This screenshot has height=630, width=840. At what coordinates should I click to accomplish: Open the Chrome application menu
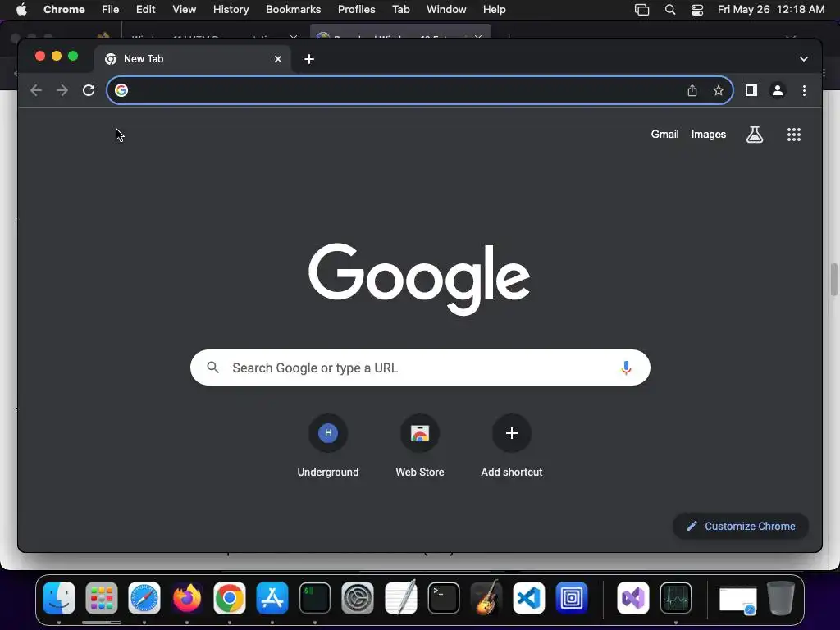[x=64, y=10]
